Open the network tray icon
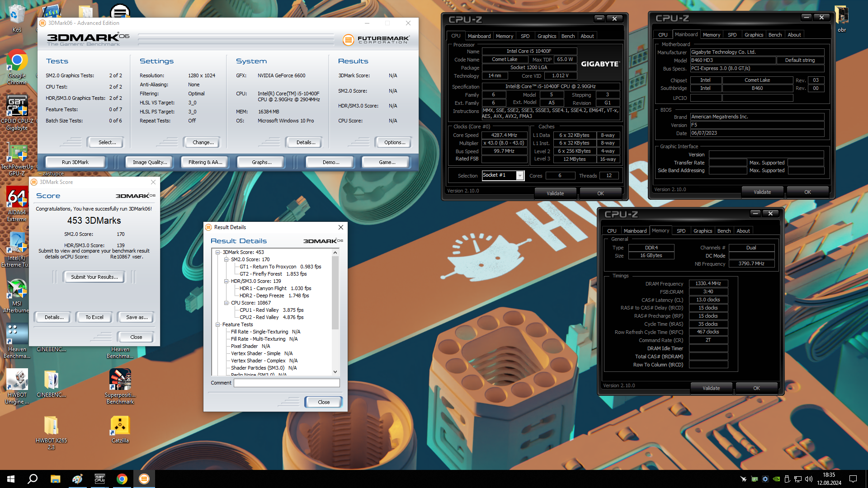 (798, 479)
